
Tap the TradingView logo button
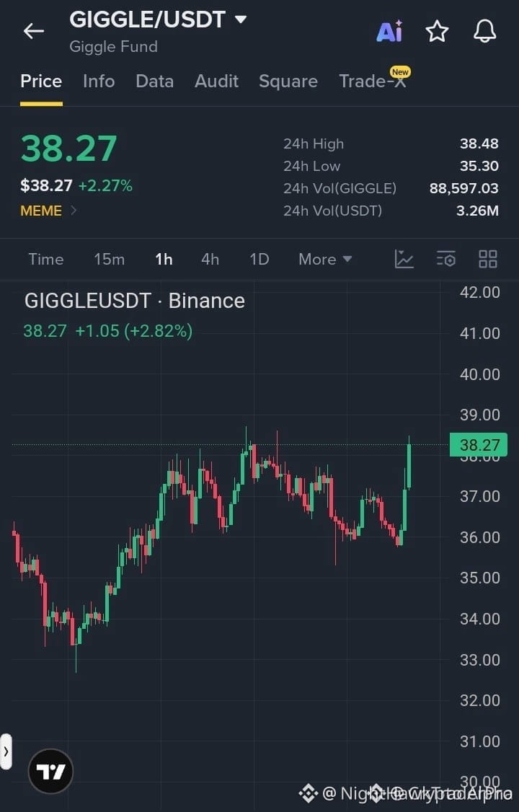click(50, 771)
